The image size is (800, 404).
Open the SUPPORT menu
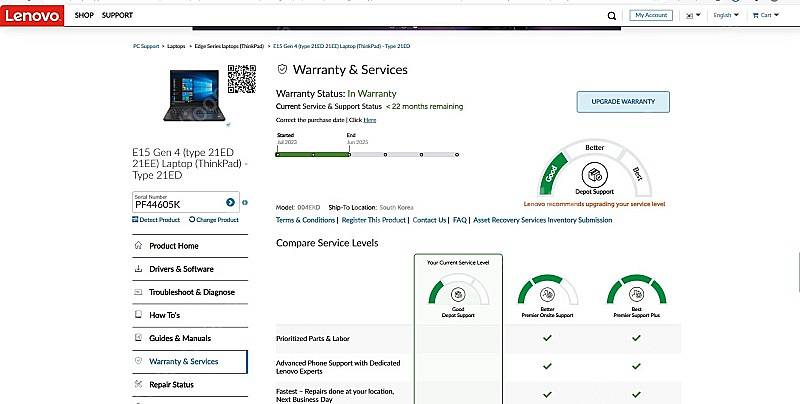(x=117, y=15)
